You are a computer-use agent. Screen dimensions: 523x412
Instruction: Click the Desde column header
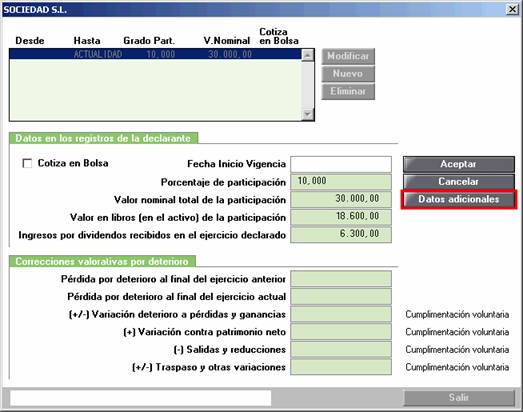click(30, 41)
